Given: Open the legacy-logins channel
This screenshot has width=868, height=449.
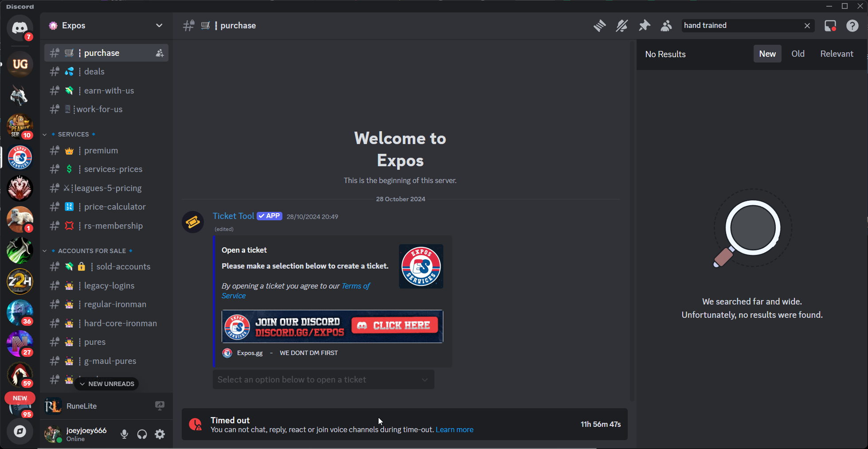Looking at the screenshot, I should coord(106,286).
